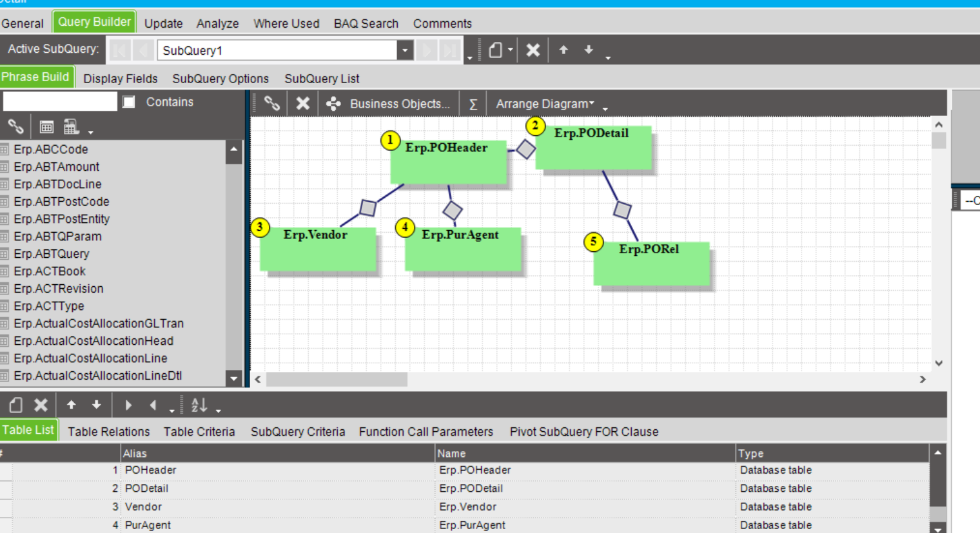The height and width of the screenshot is (533, 980).
Task: Click the link icon above the table list
Action: pyautogui.click(x=15, y=126)
